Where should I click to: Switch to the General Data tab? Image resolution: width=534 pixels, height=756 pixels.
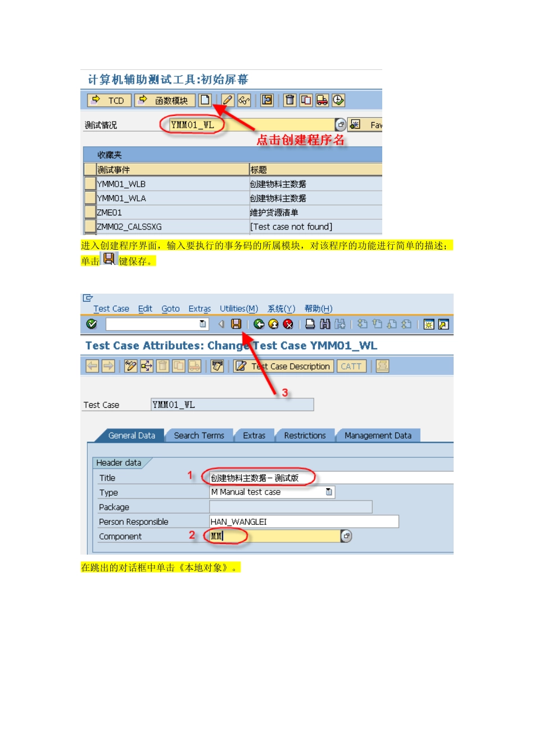pos(132,435)
